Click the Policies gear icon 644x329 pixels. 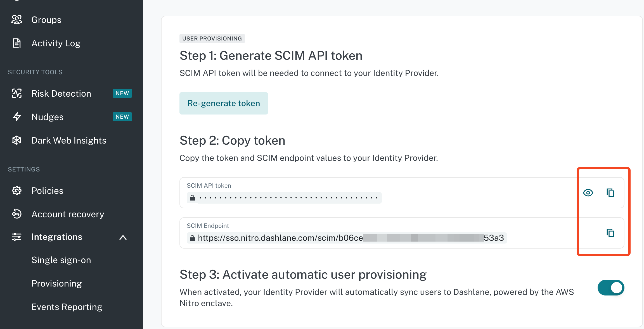pyautogui.click(x=17, y=191)
